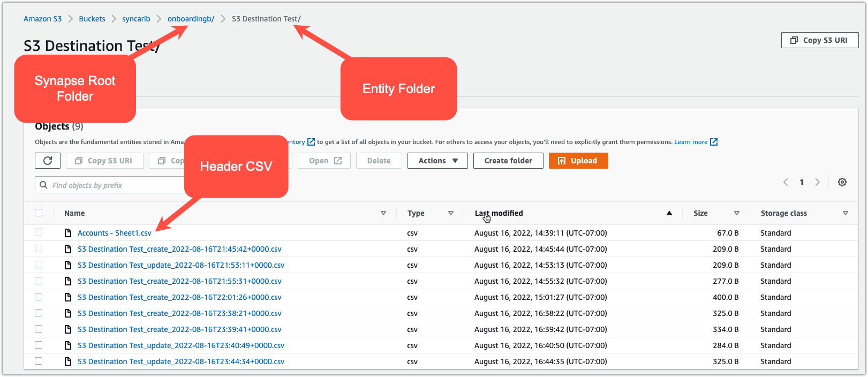
Task: Click file icon for update_2022-08-16T23:40:49 file
Action: pyautogui.click(x=68, y=345)
